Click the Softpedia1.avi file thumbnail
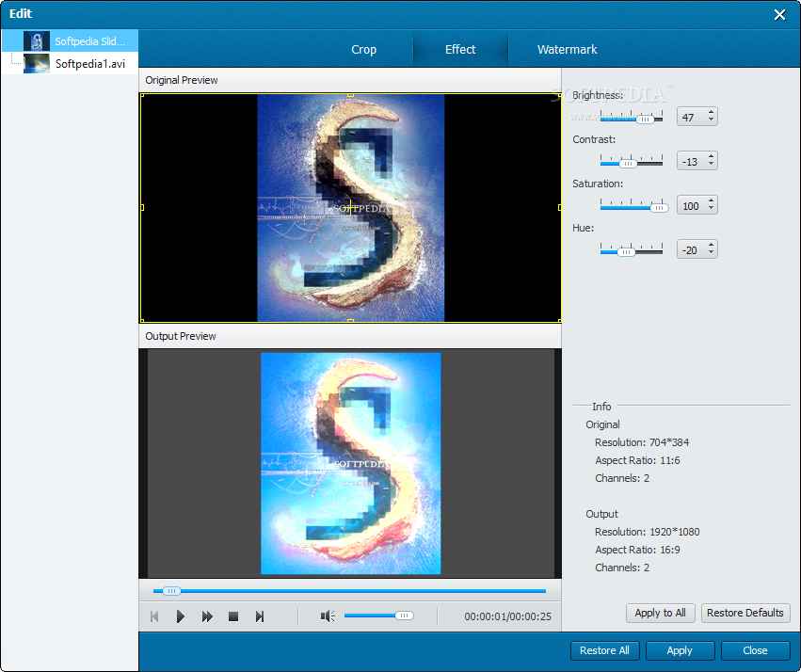This screenshot has height=672, width=801. click(x=37, y=63)
